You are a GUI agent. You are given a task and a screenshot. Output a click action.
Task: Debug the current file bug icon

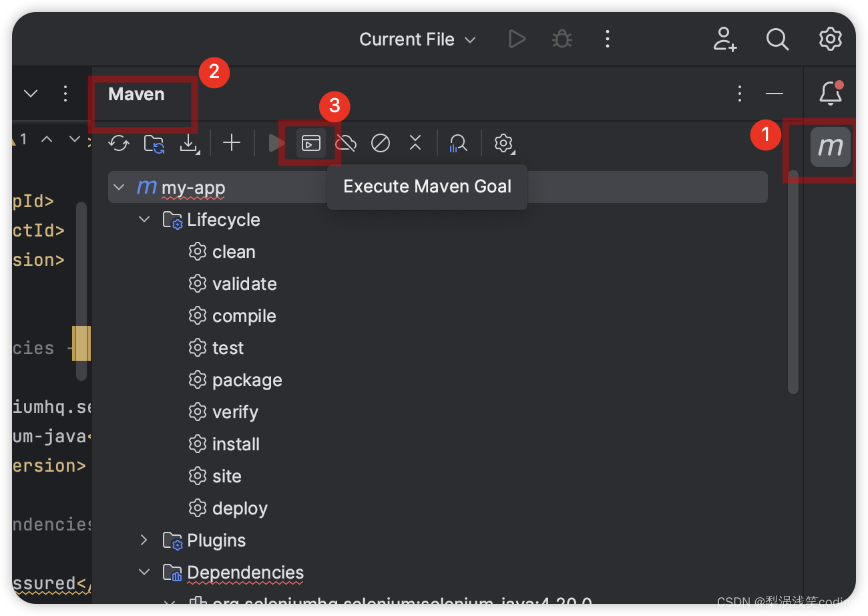click(x=562, y=39)
